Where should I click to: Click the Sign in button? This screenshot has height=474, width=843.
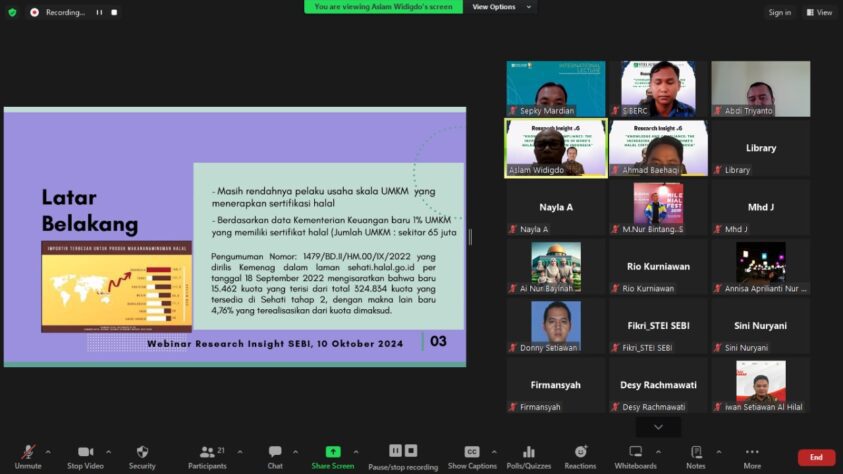(779, 12)
